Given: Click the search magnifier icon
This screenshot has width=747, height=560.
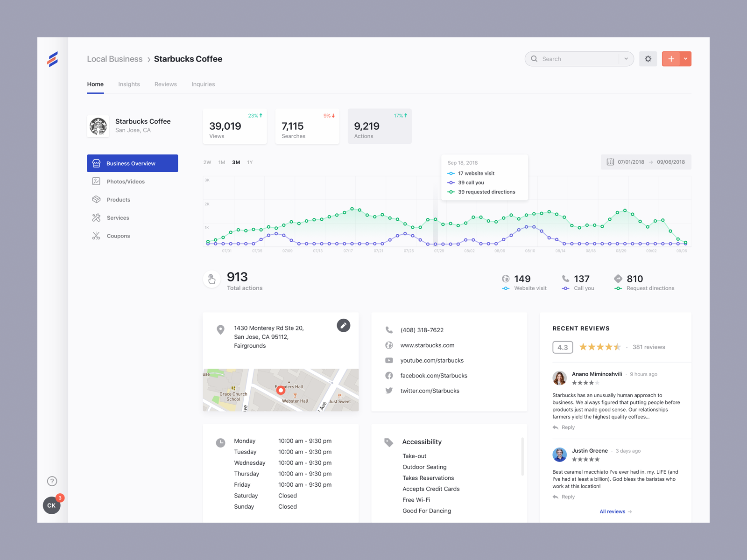Looking at the screenshot, I should click(534, 59).
